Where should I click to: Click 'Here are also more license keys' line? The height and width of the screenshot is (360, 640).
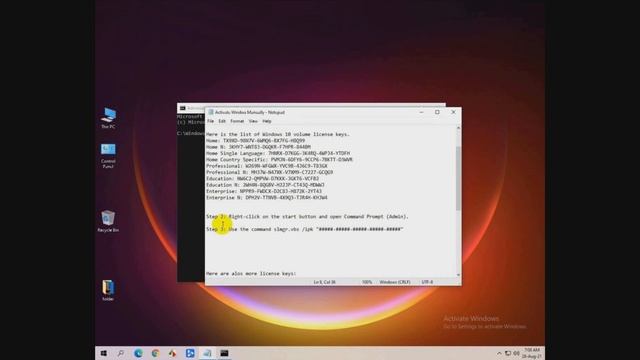click(251, 273)
